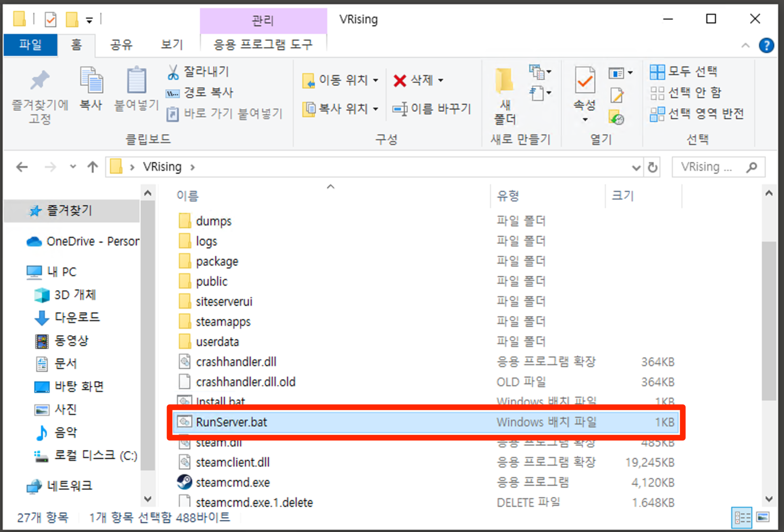The image size is (784, 532).
Task: Collapse the ribbon with the chevron arrow
Action: [x=745, y=45]
